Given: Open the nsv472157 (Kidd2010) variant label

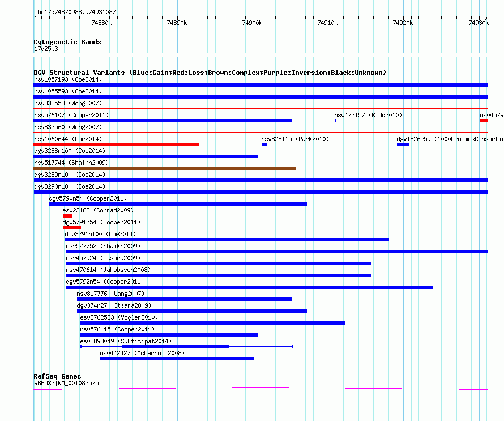Looking at the screenshot, I should pos(368,115).
